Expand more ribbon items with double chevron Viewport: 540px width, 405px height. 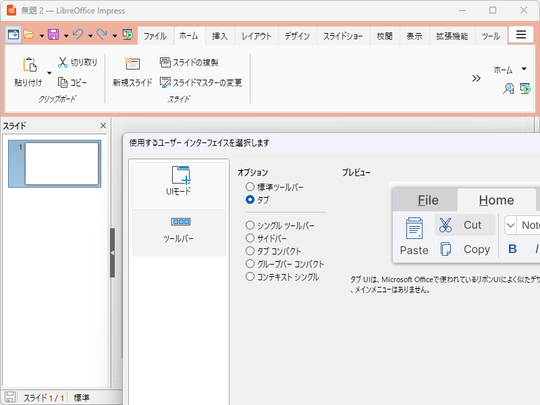tap(476, 79)
